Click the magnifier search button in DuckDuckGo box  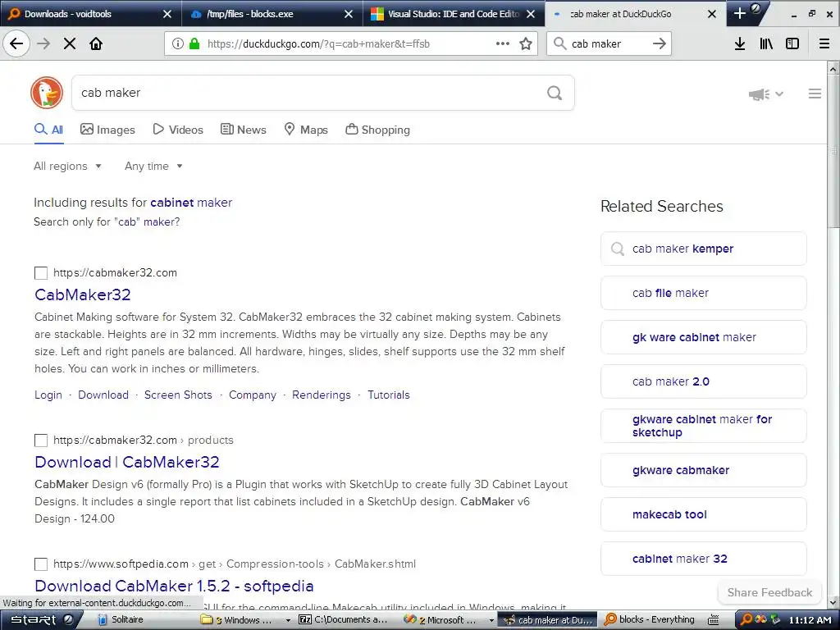click(555, 93)
